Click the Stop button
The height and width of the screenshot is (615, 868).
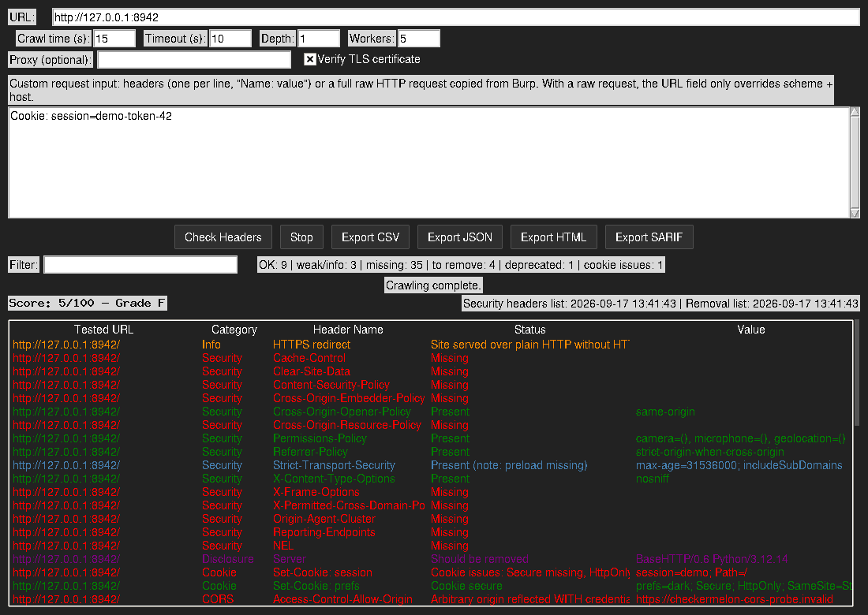tap(301, 237)
